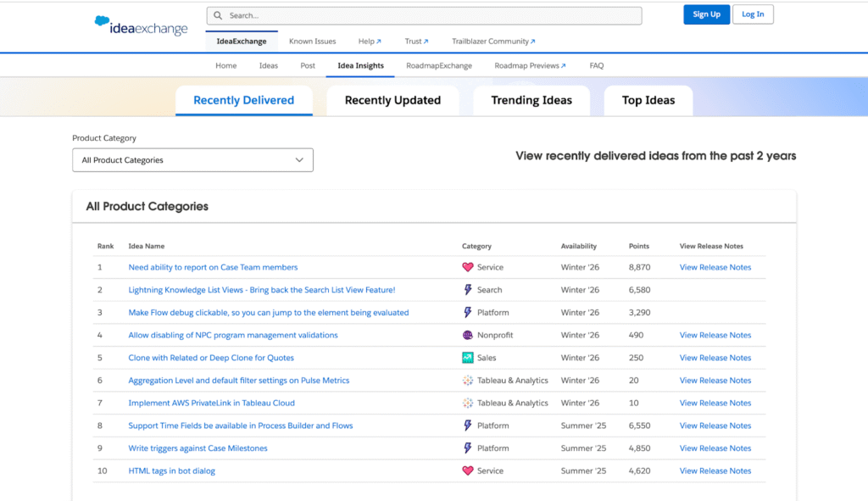
Task: Switch to the Trending Ideas tab
Action: (531, 100)
